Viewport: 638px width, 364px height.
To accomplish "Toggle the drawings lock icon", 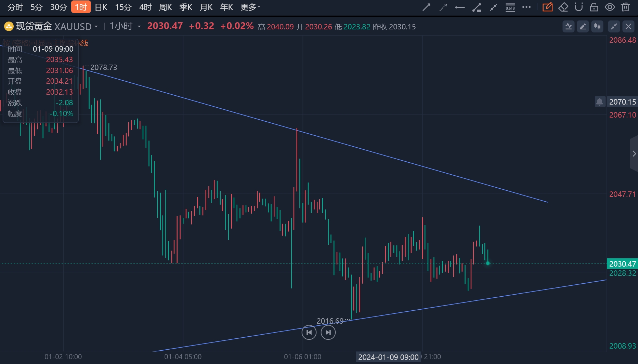I will click(594, 7).
